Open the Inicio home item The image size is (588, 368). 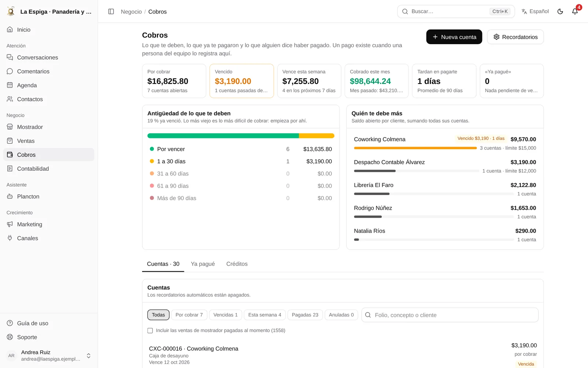tap(49, 29)
